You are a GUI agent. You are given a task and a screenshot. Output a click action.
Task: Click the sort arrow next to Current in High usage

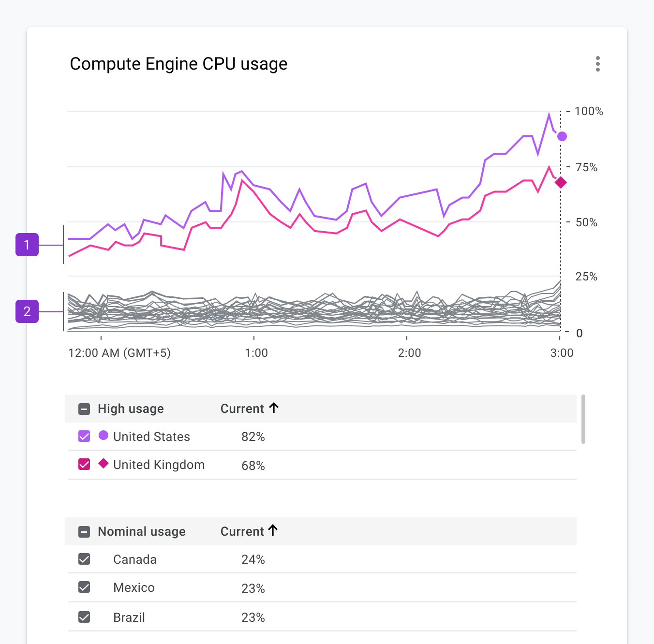(x=274, y=408)
